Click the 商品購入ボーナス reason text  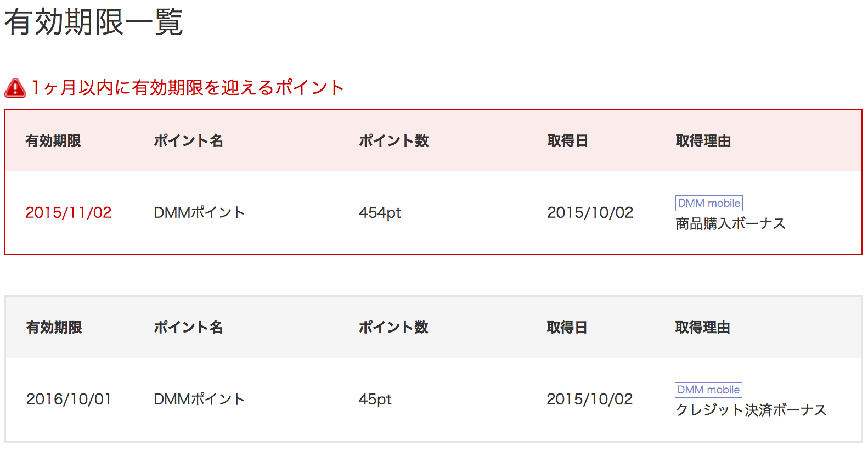coord(730,224)
